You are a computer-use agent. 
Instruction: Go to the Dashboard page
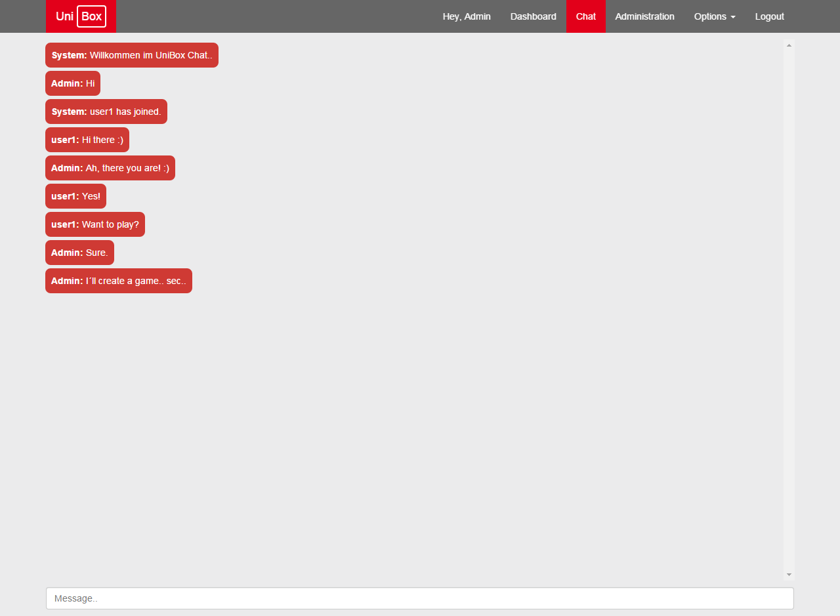tap(534, 16)
